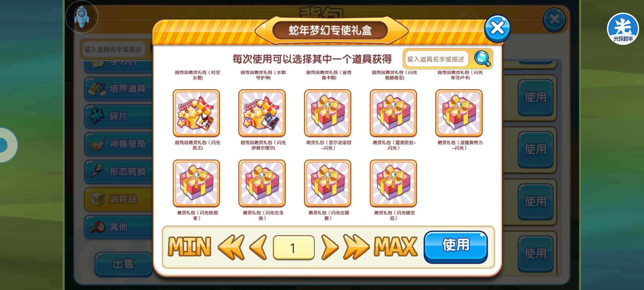Choose the 索尔迦雷欧-闪光 gift box
644x290 pixels.
328,113
